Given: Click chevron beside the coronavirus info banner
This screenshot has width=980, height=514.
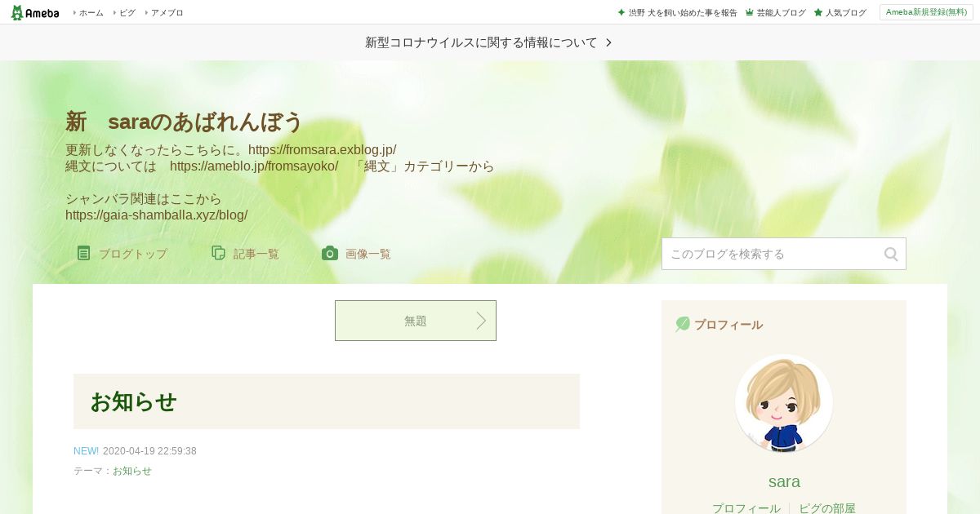Looking at the screenshot, I should 608,42.
